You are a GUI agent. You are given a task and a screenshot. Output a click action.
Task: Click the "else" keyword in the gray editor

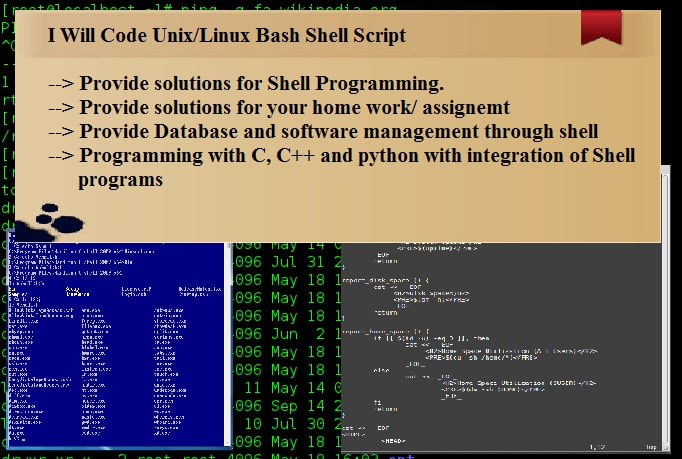point(381,370)
